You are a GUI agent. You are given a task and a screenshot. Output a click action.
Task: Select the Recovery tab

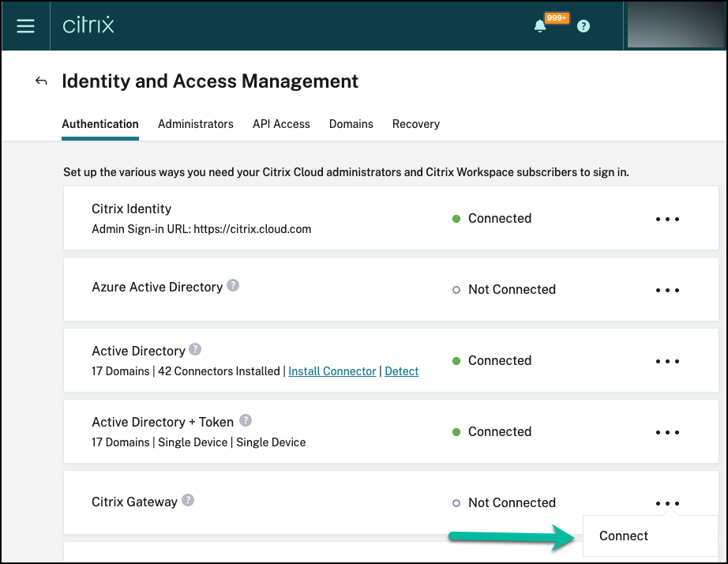coord(416,124)
